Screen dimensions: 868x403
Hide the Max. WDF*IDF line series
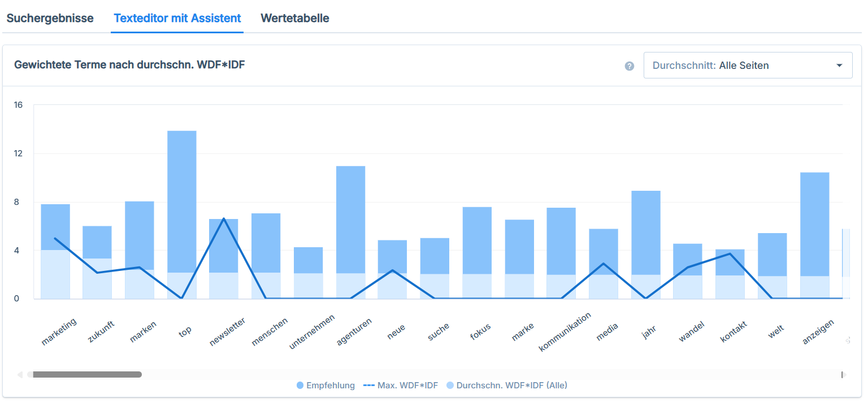click(401, 386)
